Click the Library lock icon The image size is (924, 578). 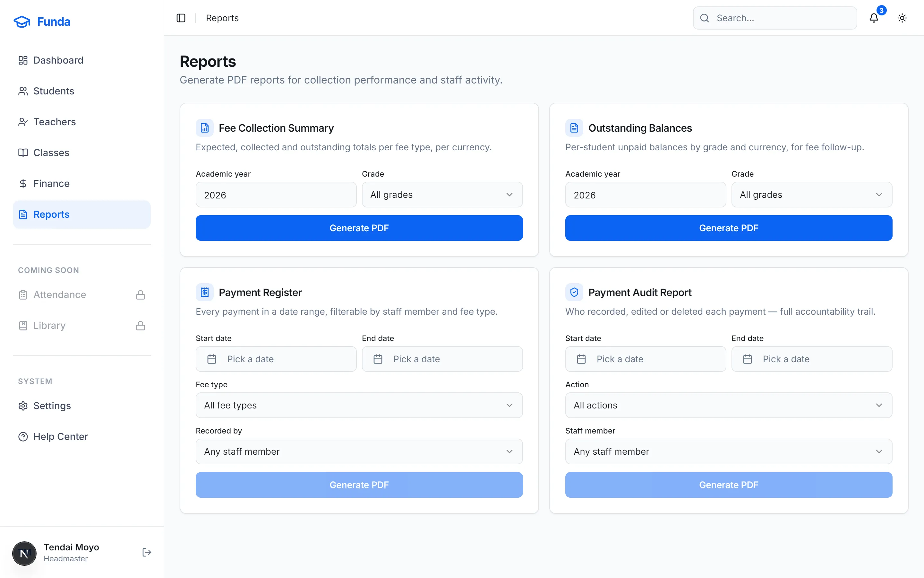141,326
